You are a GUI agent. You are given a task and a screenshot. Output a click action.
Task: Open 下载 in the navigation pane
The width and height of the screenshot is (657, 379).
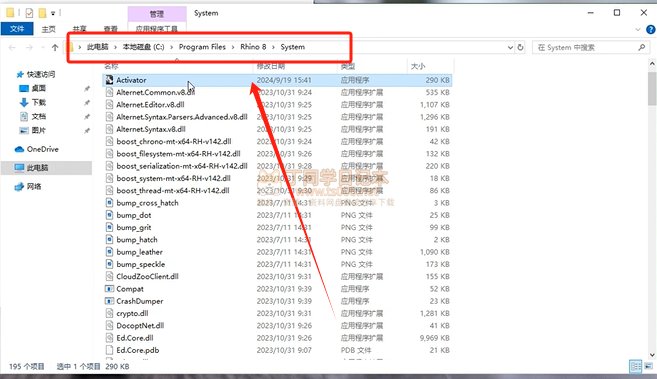39,102
